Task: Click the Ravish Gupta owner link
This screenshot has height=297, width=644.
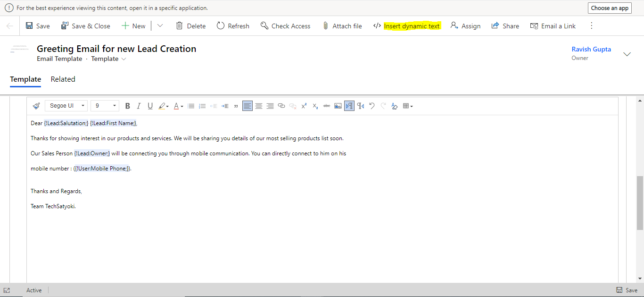Action: pos(591,49)
